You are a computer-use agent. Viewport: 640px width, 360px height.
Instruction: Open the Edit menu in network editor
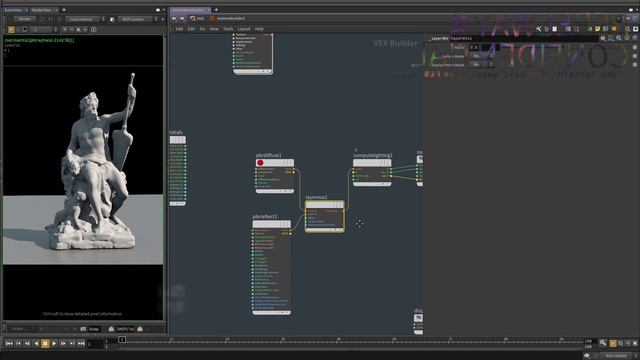pos(191,29)
